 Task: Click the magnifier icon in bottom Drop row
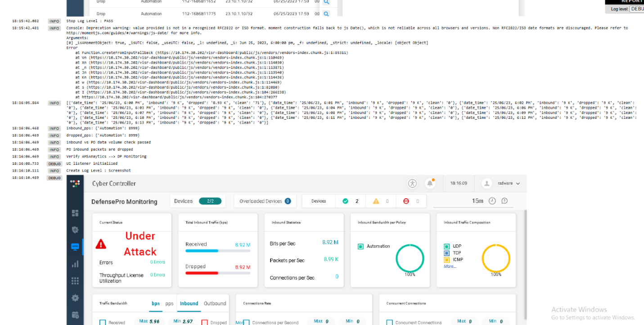click(326, 14)
